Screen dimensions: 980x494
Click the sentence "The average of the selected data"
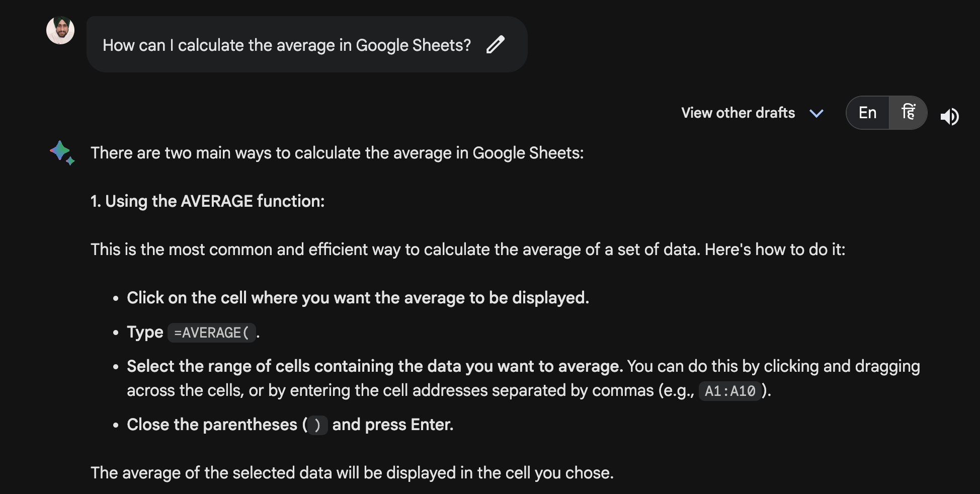point(352,473)
